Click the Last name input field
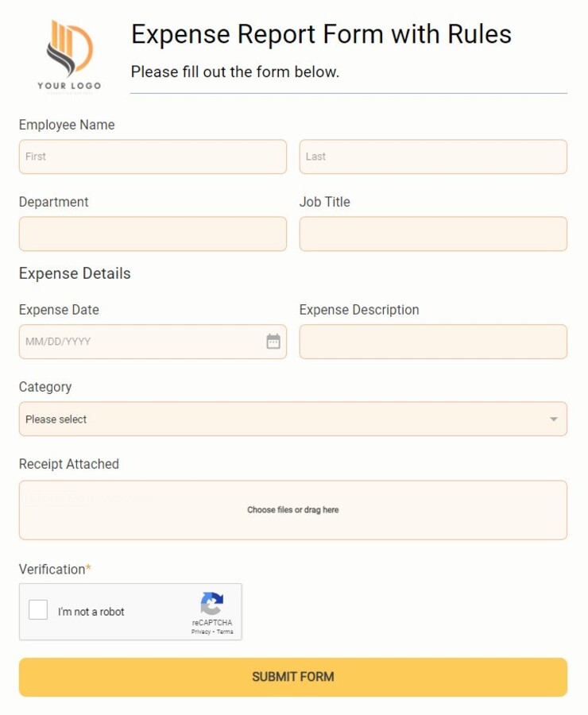The height and width of the screenshot is (715, 588). [433, 157]
